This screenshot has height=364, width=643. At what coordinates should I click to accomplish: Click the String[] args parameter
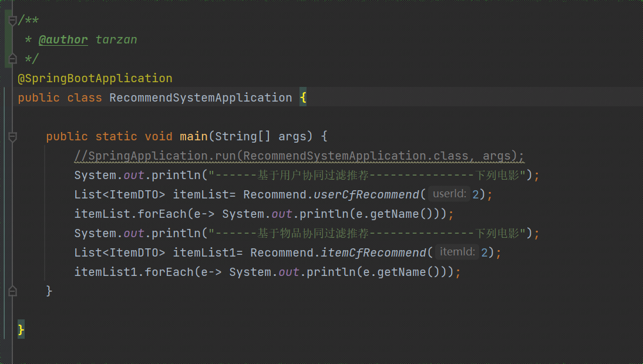pyautogui.click(x=260, y=137)
